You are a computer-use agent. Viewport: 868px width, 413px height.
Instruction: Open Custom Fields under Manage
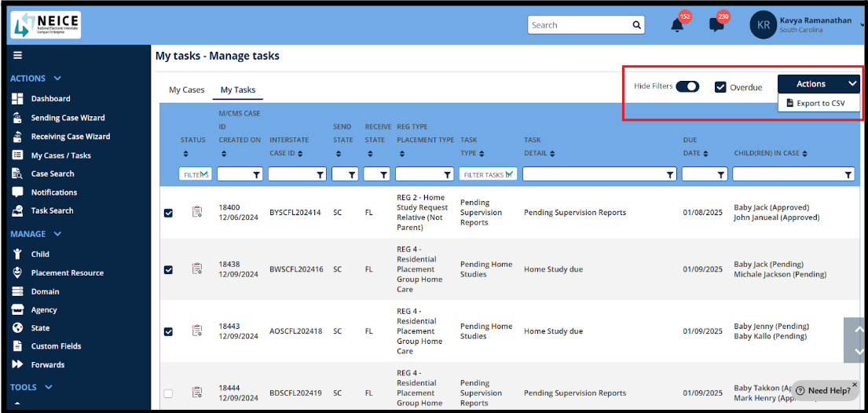coord(56,346)
